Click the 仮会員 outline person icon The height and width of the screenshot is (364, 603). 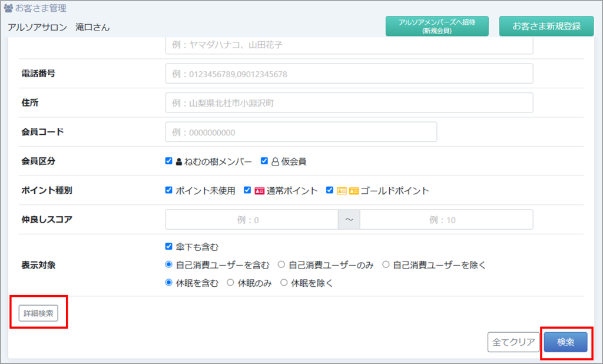[274, 161]
